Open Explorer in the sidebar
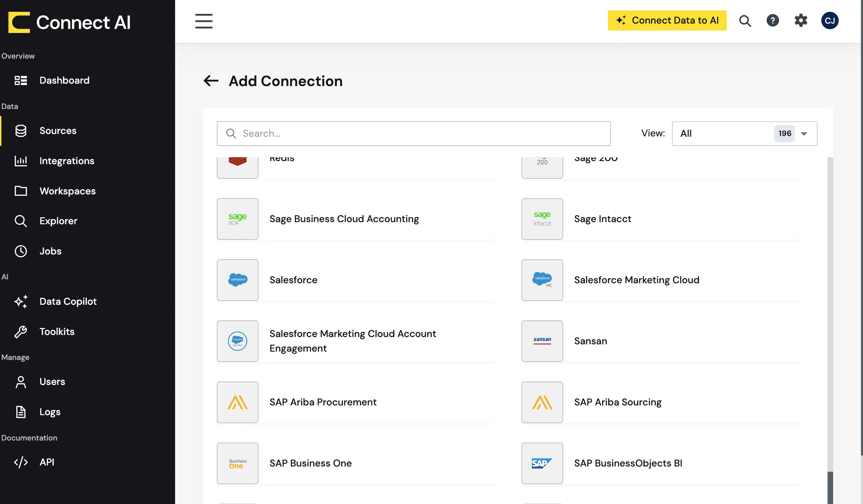863x504 pixels. point(58,221)
